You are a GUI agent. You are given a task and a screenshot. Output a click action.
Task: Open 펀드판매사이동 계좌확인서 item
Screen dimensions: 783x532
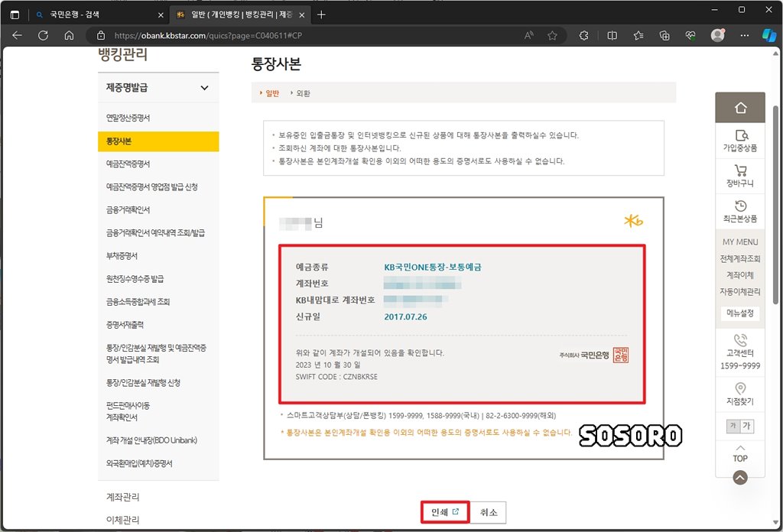tap(128, 411)
